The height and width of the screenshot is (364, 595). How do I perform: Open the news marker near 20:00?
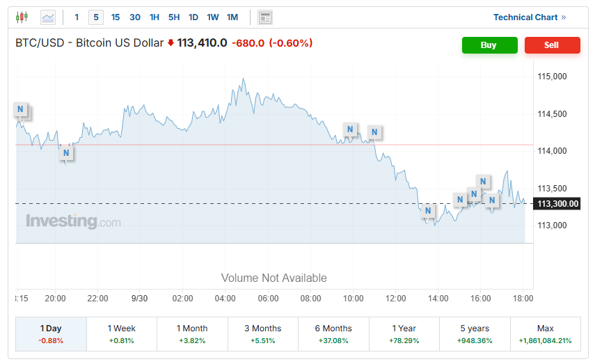67,152
